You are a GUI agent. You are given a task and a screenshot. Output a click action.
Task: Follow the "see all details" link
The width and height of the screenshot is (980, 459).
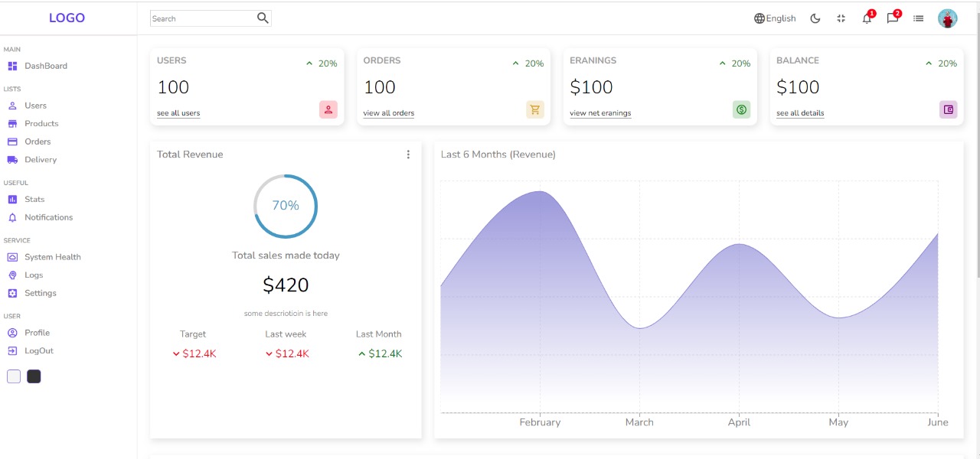(800, 113)
